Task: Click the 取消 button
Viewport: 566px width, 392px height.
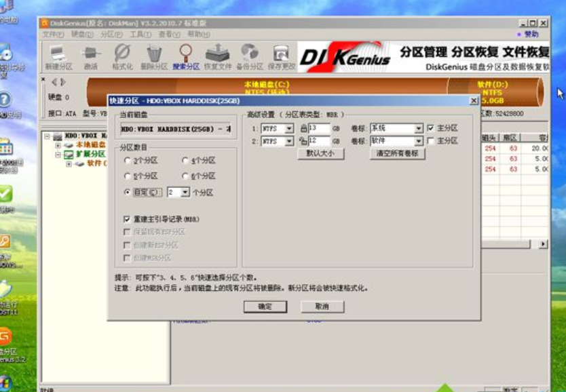Action: [322, 307]
